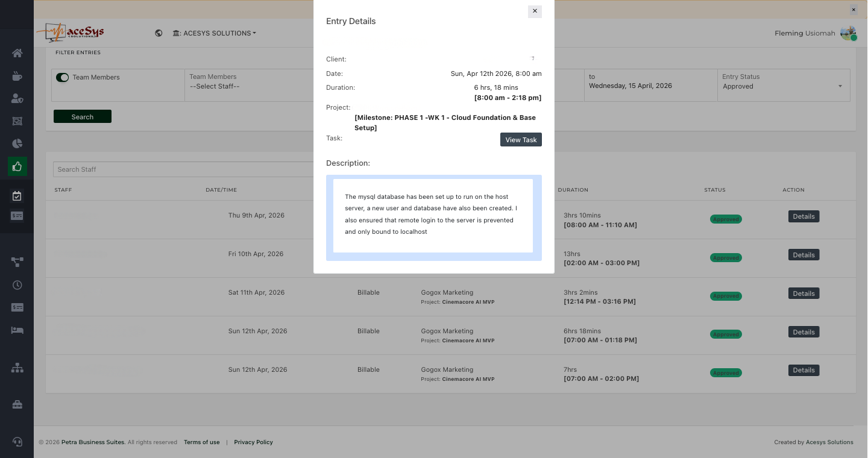Expand the ACESYS SOLUTIONS organization dropdown
Screen dimensions: 868x458
(214, 33)
